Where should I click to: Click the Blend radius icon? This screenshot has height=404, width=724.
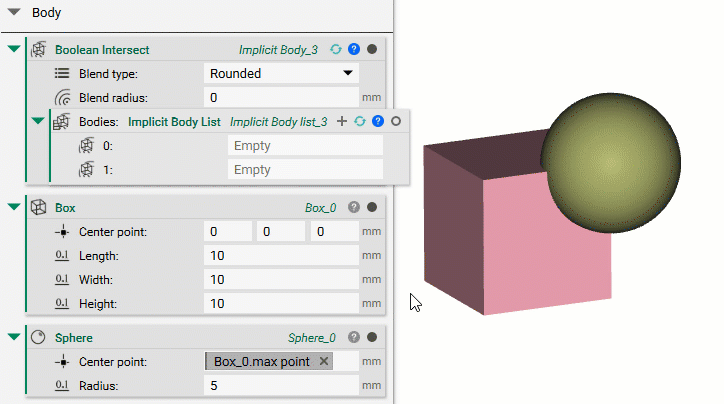[x=62, y=97]
